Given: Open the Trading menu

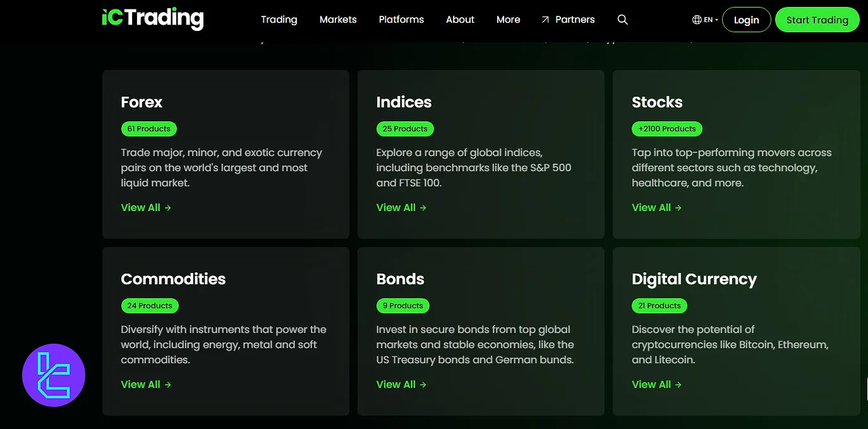Looking at the screenshot, I should tap(279, 20).
